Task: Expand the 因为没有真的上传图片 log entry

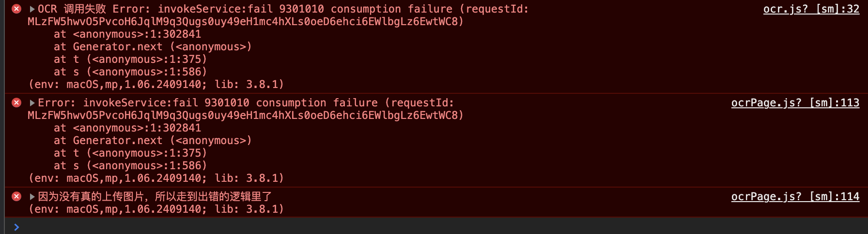Action: (32, 196)
